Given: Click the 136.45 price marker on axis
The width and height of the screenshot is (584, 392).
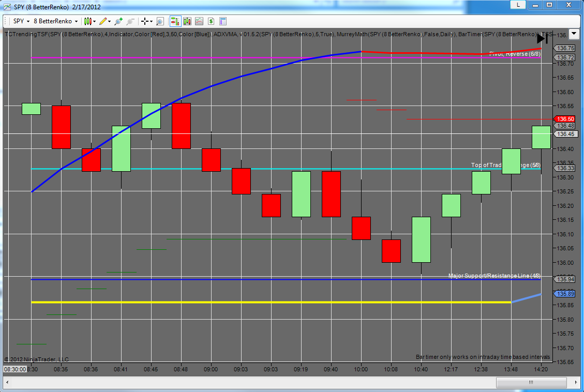Looking at the screenshot, I should (565, 134).
